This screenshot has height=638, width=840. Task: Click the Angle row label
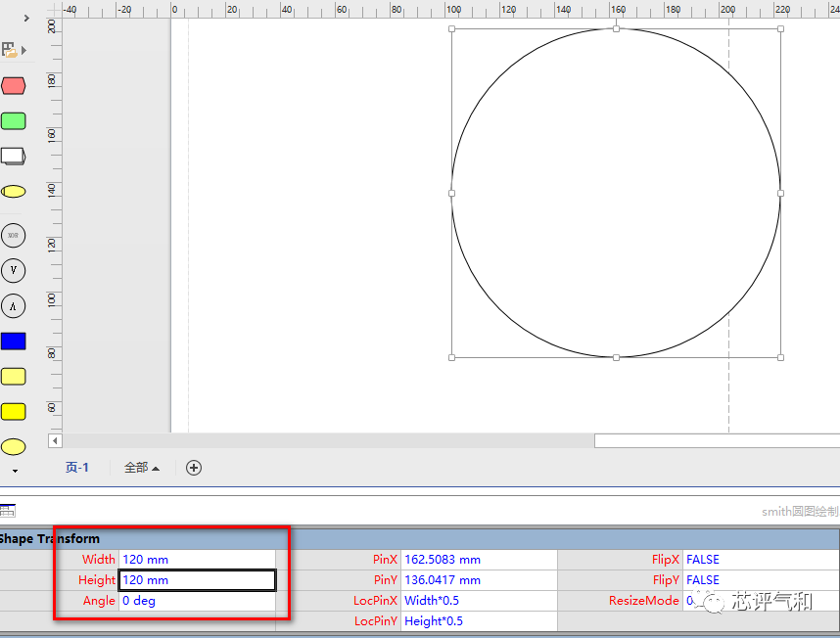pos(99,601)
